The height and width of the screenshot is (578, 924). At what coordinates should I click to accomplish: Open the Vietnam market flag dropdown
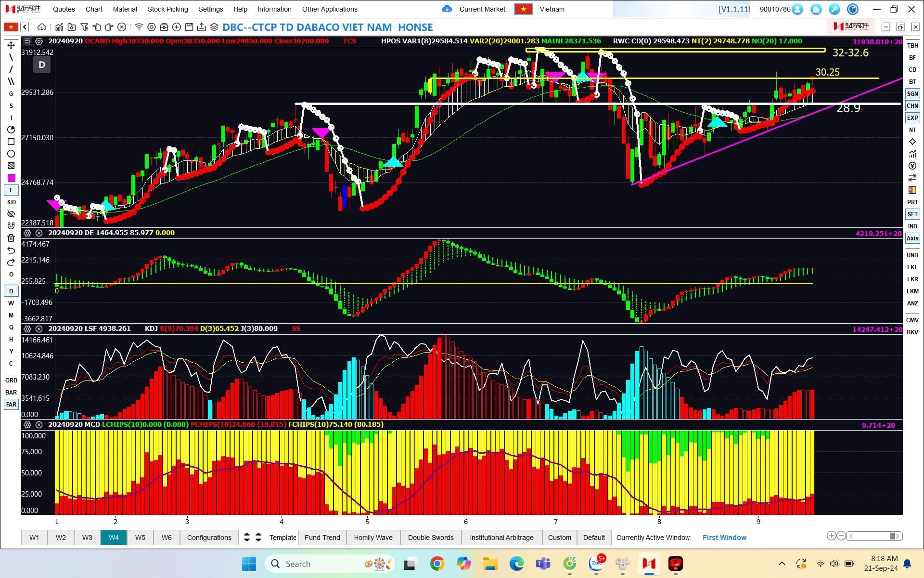click(523, 9)
